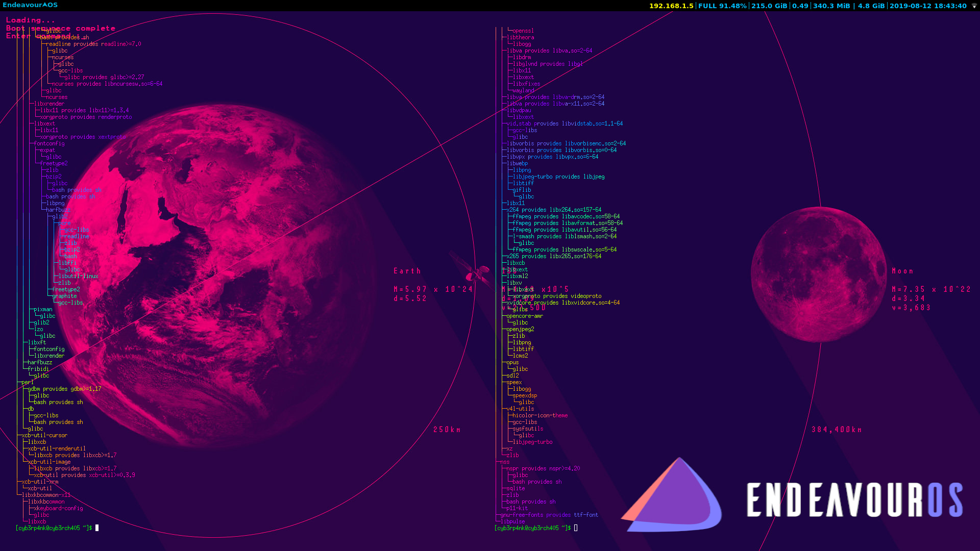The width and height of the screenshot is (980, 551).
Task: Click 'libvdpau' in right terminal
Action: (x=519, y=110)
